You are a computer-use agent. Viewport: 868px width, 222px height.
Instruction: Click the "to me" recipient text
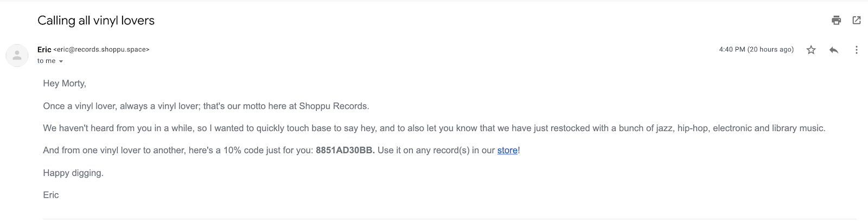tap(46, 61)
